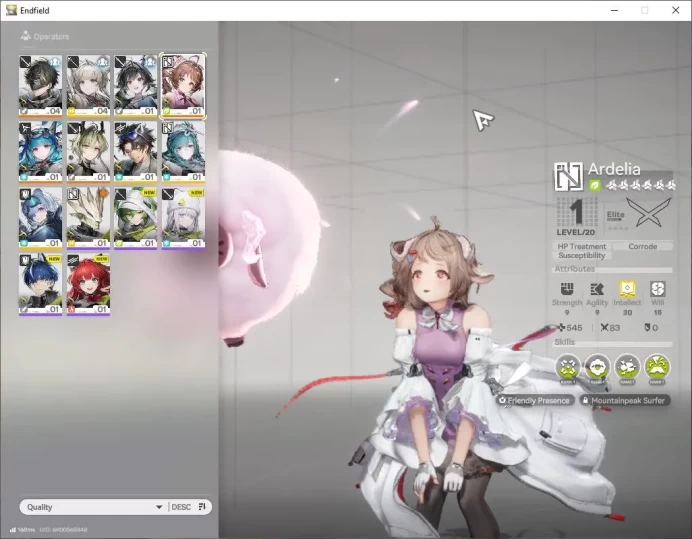Click the Ardelia name heading
Screen dimensions: 692x539
[614, 169]
